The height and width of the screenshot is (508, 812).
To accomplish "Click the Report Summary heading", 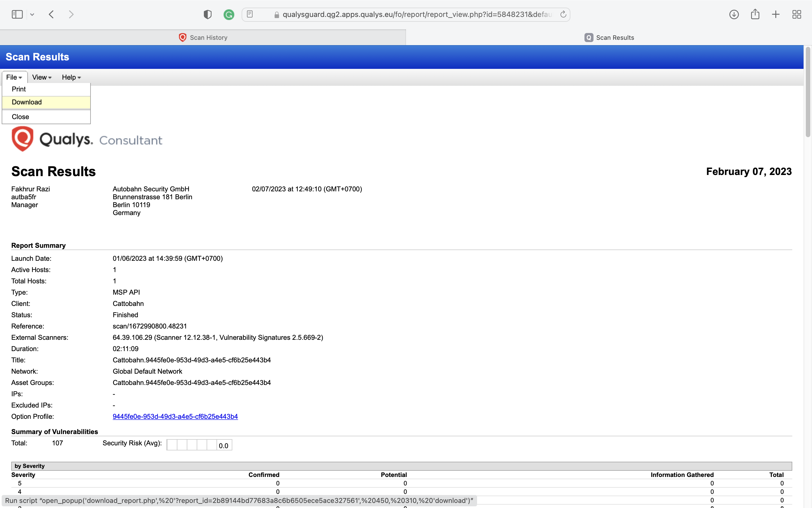I will 38,246.
